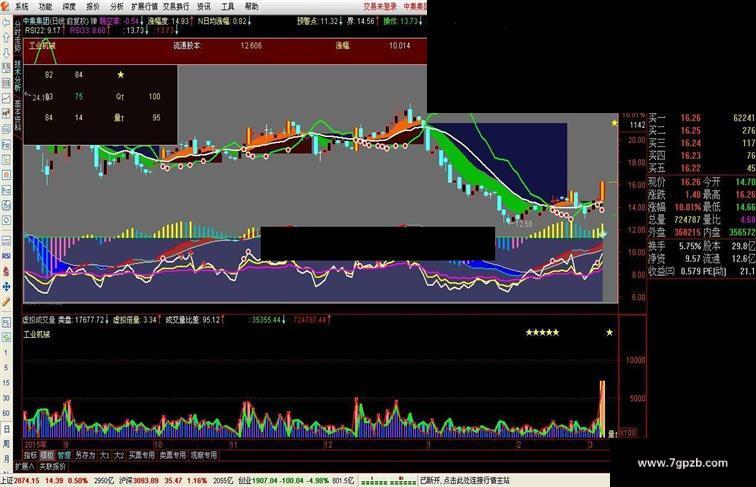Click the 买一 bid price 16.26
Screen dimensions: 756x487
pos(690,118)
